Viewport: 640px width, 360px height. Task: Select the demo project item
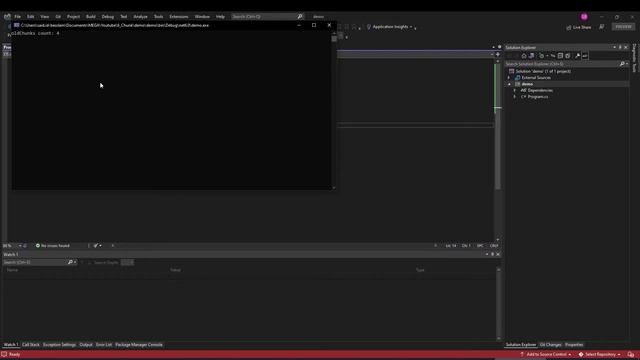tap(527, 84)
